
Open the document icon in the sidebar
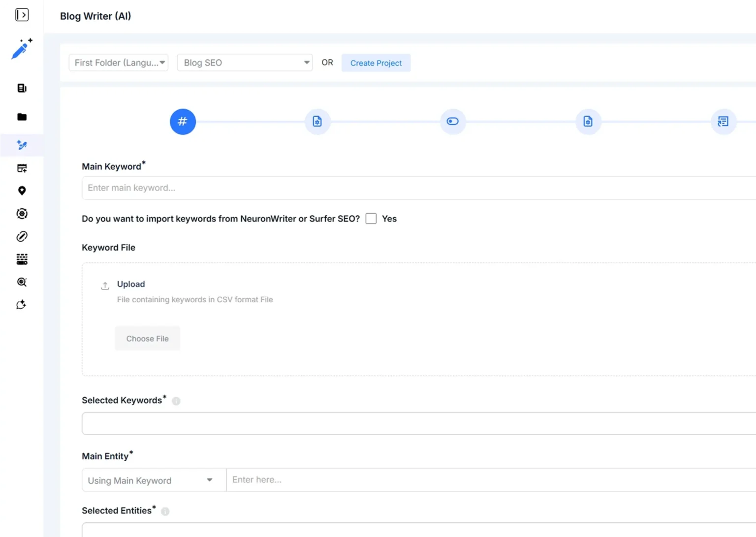[22, 88]
